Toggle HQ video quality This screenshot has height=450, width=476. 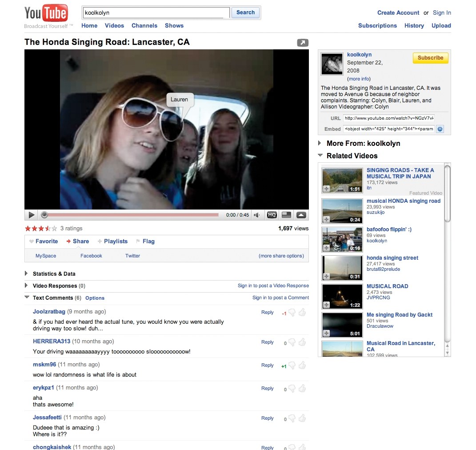pos(272,215)
